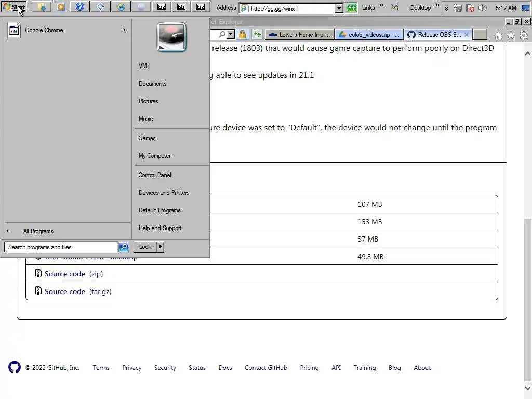
Task: Open Google Chrome in Start menu
Action: [x=66, y=30]
